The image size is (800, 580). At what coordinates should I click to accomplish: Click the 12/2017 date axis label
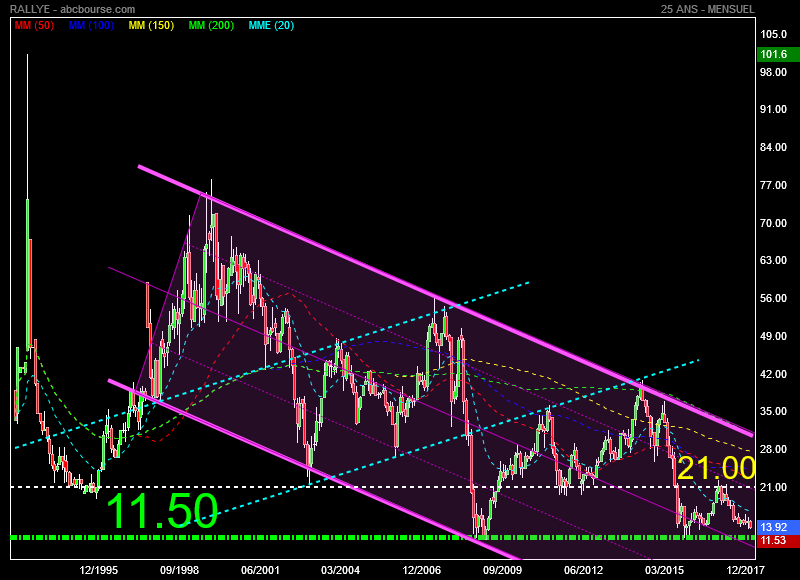pos(745,570)
